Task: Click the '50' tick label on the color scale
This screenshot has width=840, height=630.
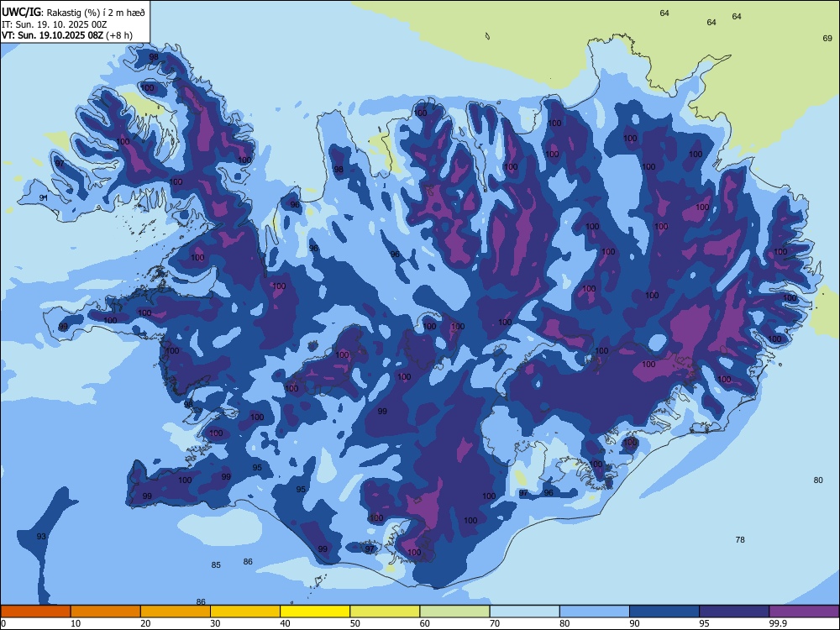Action: coord(354,623)
